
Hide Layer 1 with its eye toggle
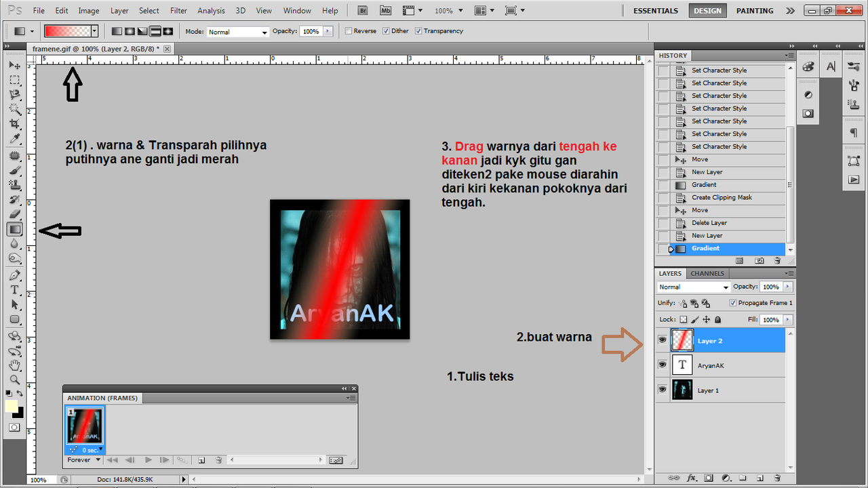(662, 389)
